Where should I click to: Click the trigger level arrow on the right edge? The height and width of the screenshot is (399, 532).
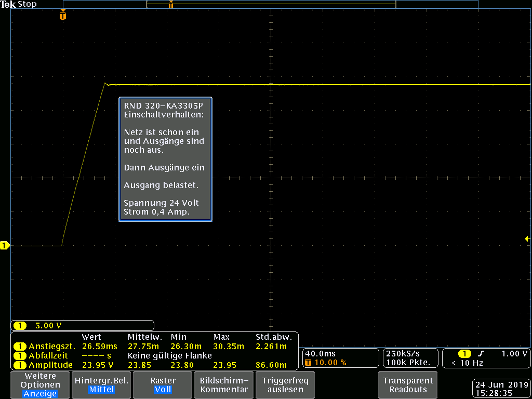(x=527, y=238)
